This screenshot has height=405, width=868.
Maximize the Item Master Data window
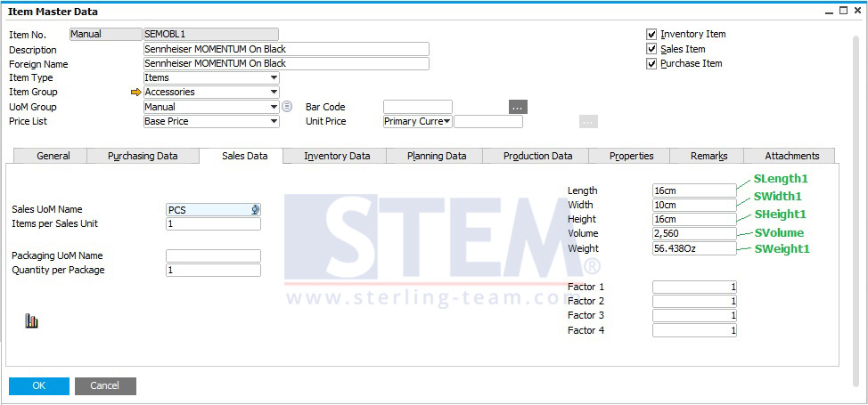click(x=843, y=11)
